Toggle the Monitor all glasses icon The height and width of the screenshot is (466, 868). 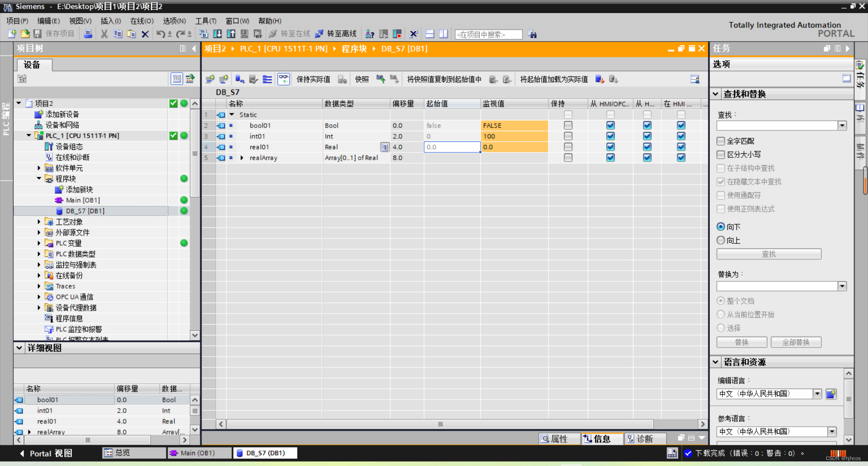[x=283, y=79]
